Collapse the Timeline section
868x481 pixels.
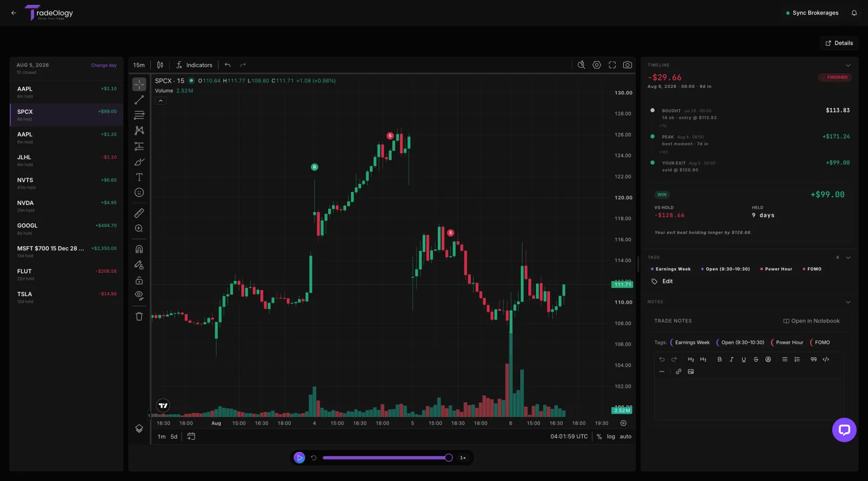pyautogui.click(x=848, y=66)
